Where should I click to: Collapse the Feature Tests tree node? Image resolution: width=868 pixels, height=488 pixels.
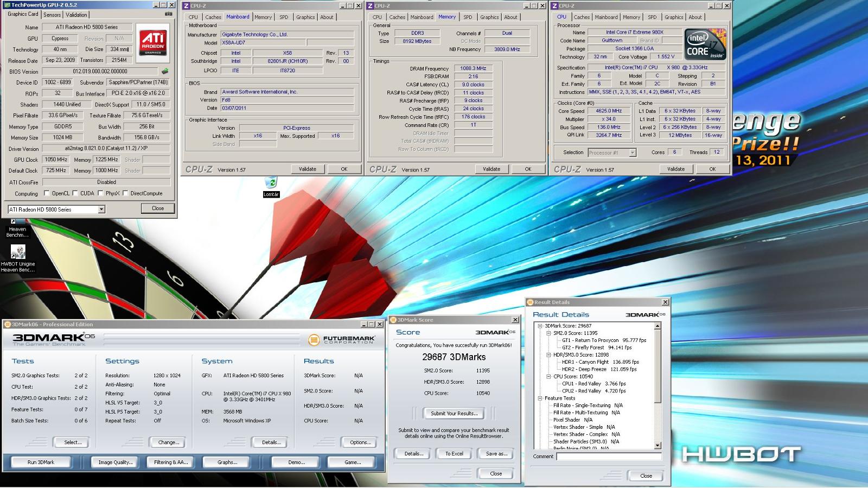click(540, 398)
